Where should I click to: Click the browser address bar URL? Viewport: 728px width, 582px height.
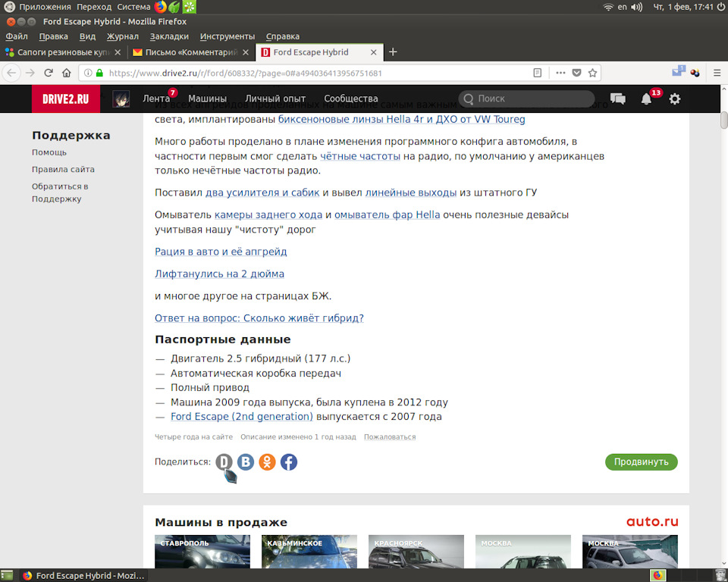[x=245, y=73]
